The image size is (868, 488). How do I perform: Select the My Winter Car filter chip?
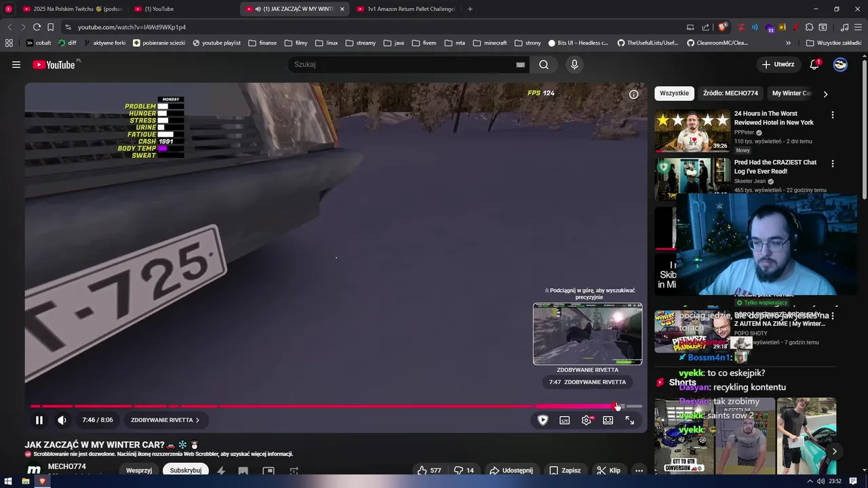pyautogui.click(x=791, y=94)
